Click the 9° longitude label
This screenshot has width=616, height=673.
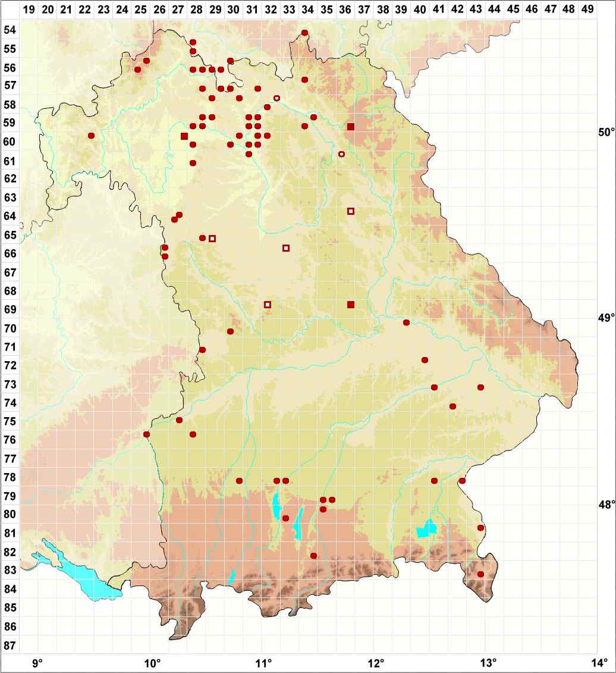pyautogui.click(x=37, y=663)
